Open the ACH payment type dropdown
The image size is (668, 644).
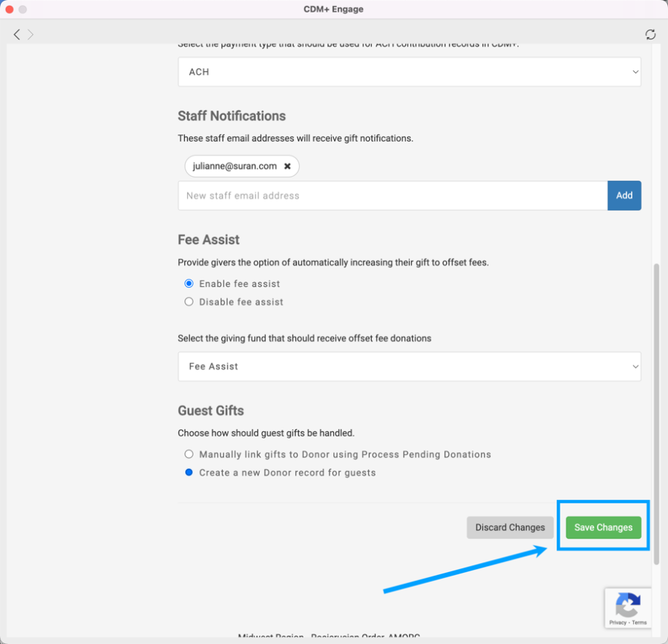(409, 72)
